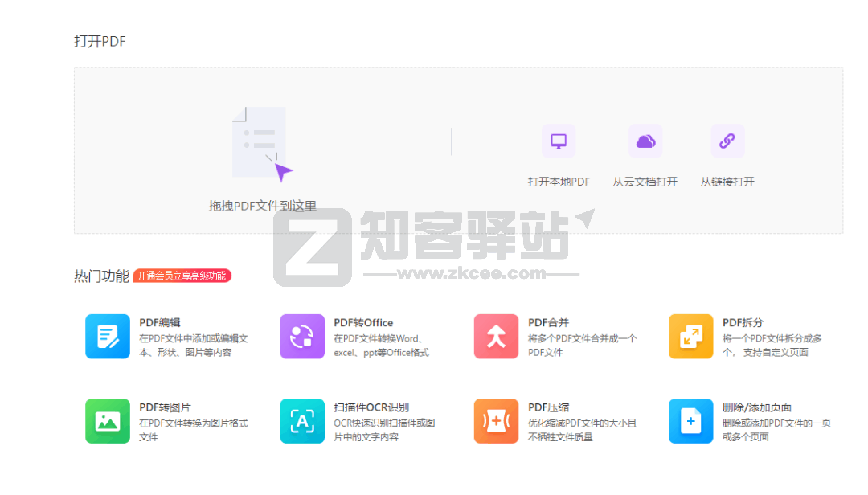Screen dimensions: 868x495
Task: Click the 开通会员立享高级功能 red badge
Action: 183,276
